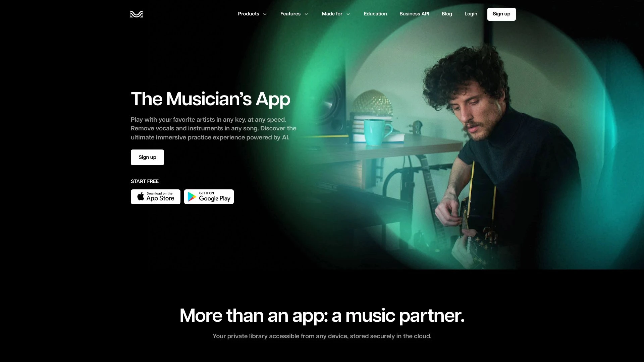Click the Sign up button in navbar
Screen dimensions: 644x362
pyautogui.click(x=501, y=14)
